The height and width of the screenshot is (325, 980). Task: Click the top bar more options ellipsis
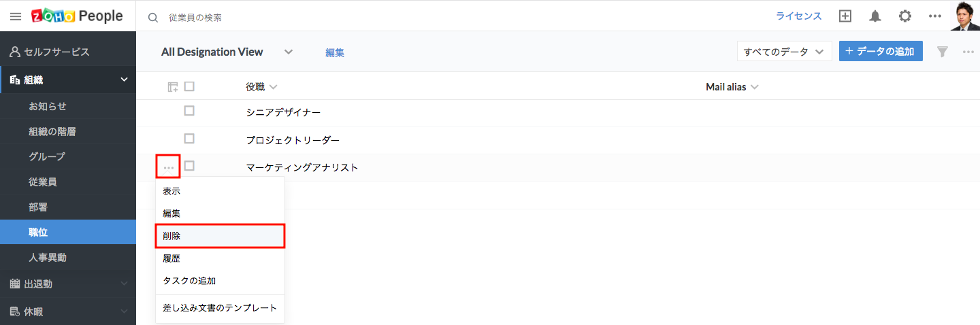point(935,16)
